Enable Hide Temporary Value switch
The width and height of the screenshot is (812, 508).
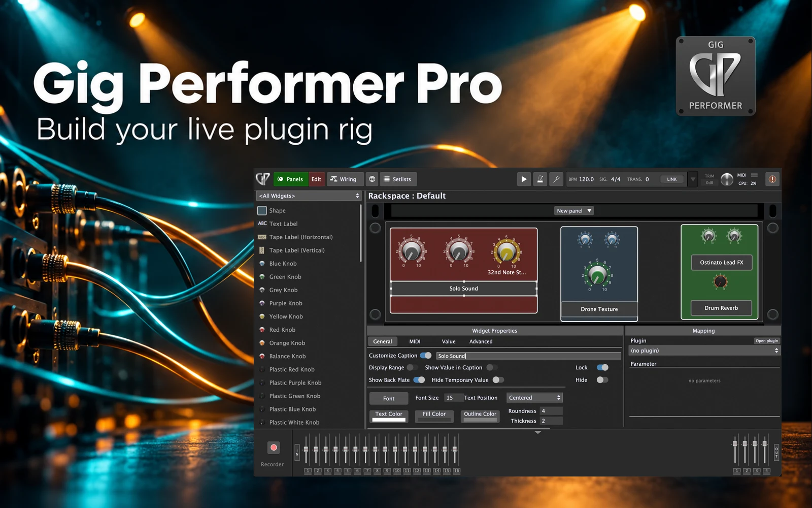coord(498,380)
